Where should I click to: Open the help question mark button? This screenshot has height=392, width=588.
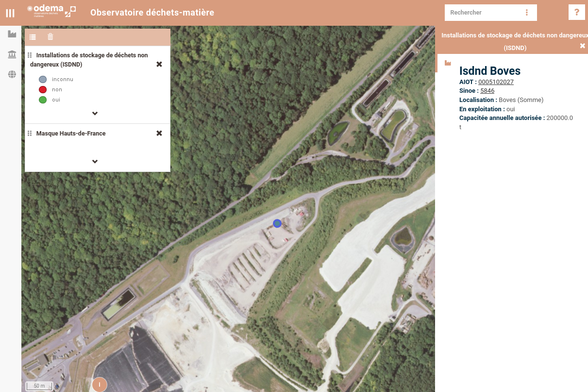pyautogui.click(x=576, y=13)
